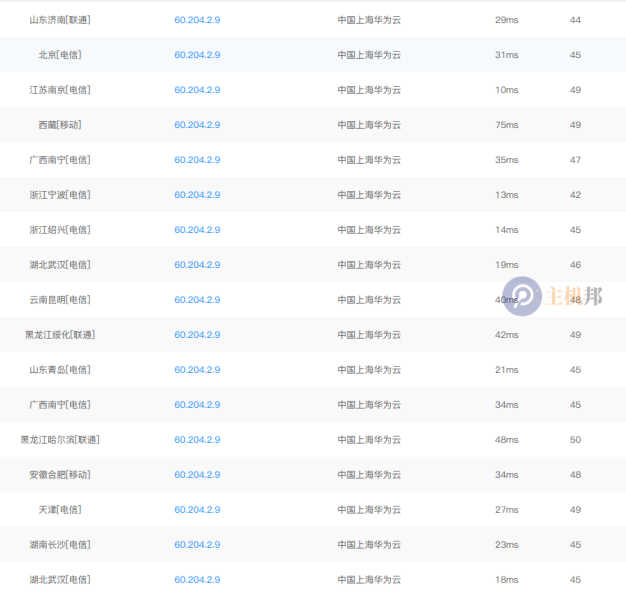Click TTL value 46 in 湖北武汉 row
The width and height of the screenshot is (626, 594).
click(575, 265)
